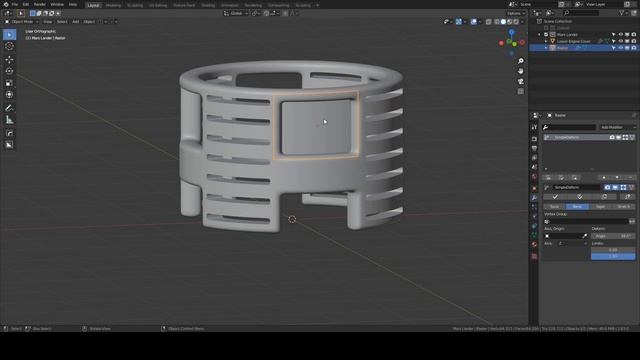Toggle eye visibility for Lower Engine Cover

[620, 41]
